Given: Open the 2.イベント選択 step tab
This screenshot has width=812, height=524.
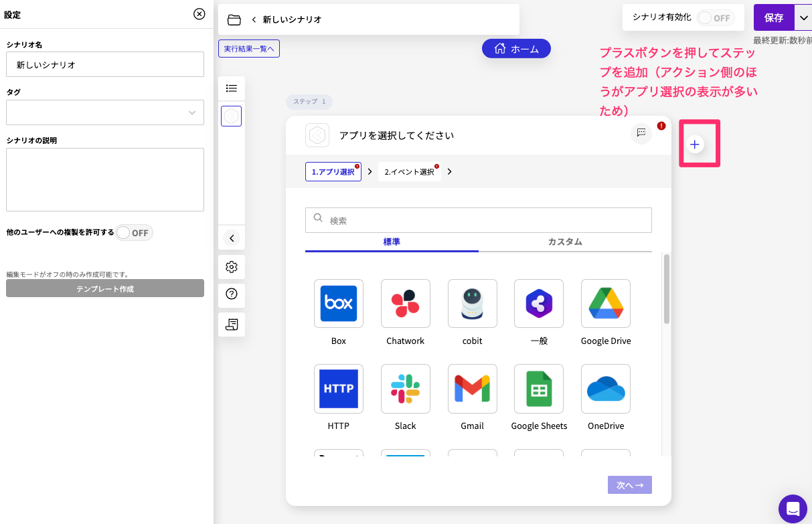Looking at the screenshot, I should [x=409, y=172].
